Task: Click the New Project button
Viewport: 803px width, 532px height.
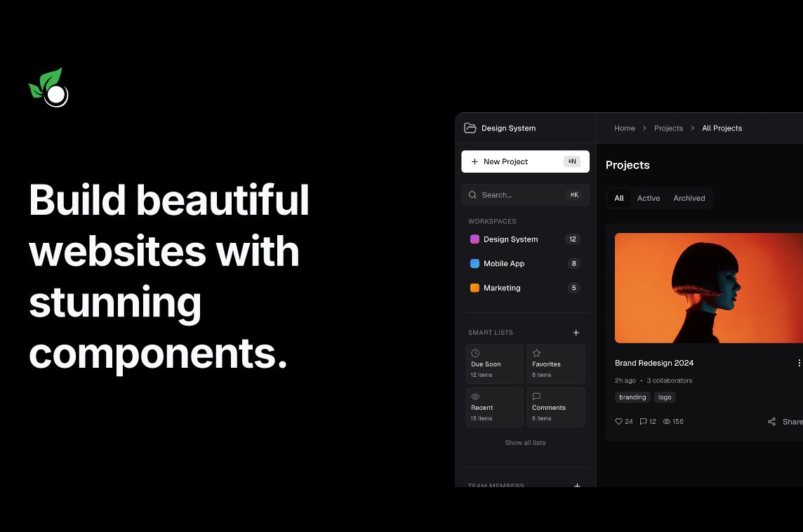Action: pos(525,161)
